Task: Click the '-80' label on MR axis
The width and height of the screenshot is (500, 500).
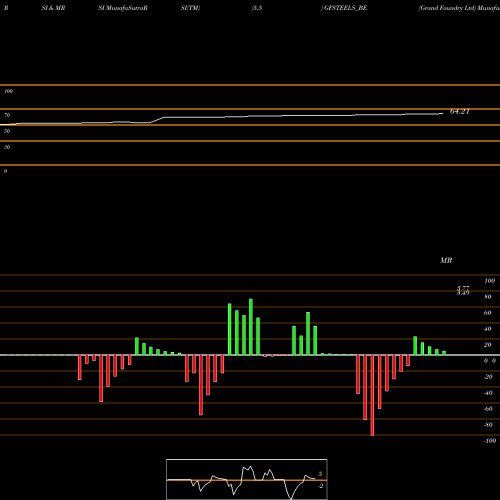Action: (x=488, y=425)
